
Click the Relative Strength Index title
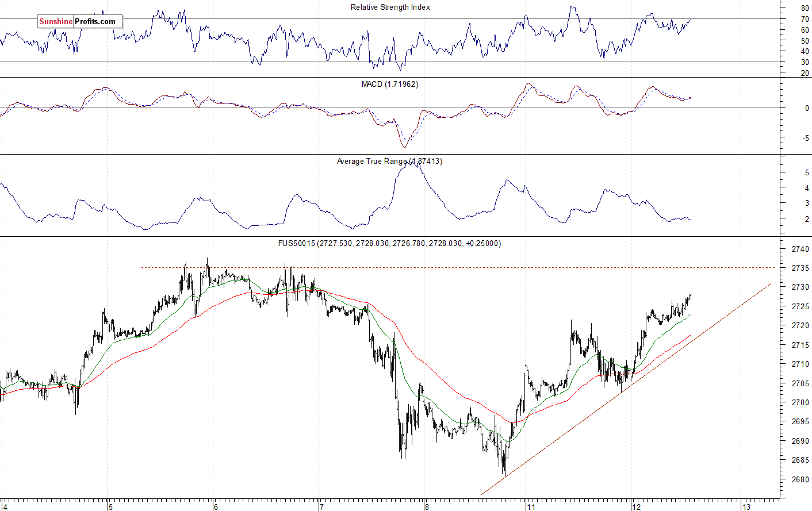click(x=390, y=7)
